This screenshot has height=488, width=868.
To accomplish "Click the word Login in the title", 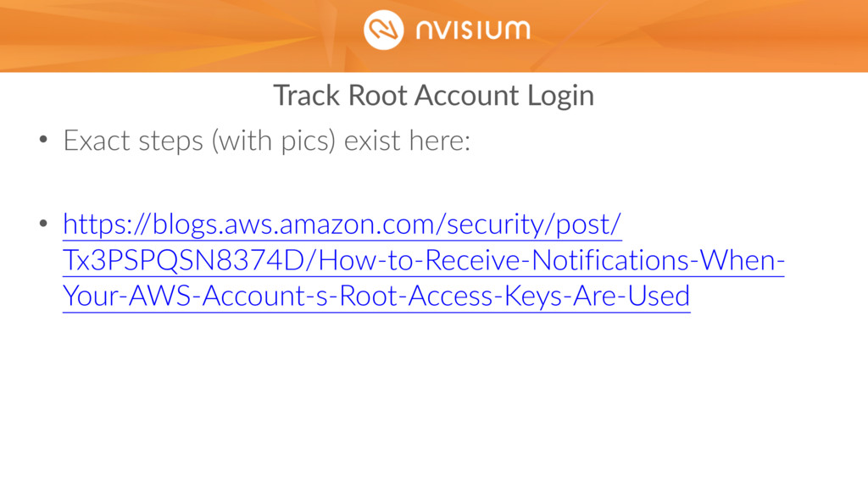I will coord(561,97).
